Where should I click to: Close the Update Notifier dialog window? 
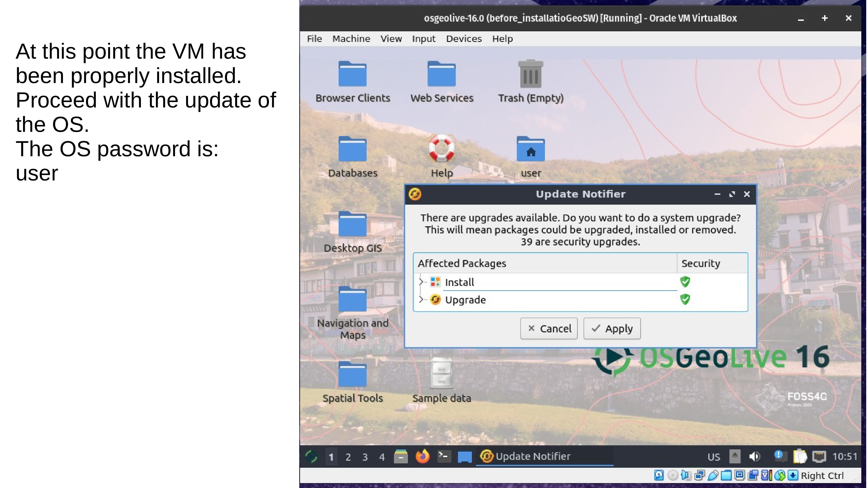747,194
